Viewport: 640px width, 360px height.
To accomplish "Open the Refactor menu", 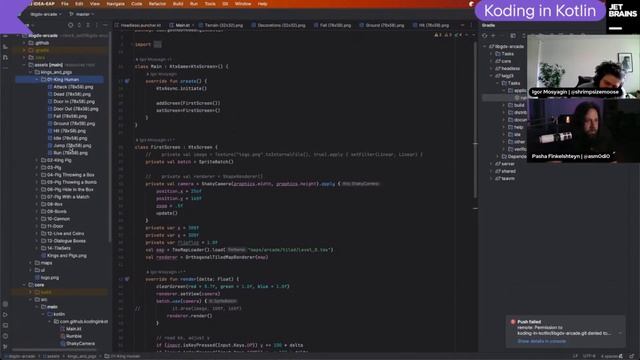I will click(157, 4).
